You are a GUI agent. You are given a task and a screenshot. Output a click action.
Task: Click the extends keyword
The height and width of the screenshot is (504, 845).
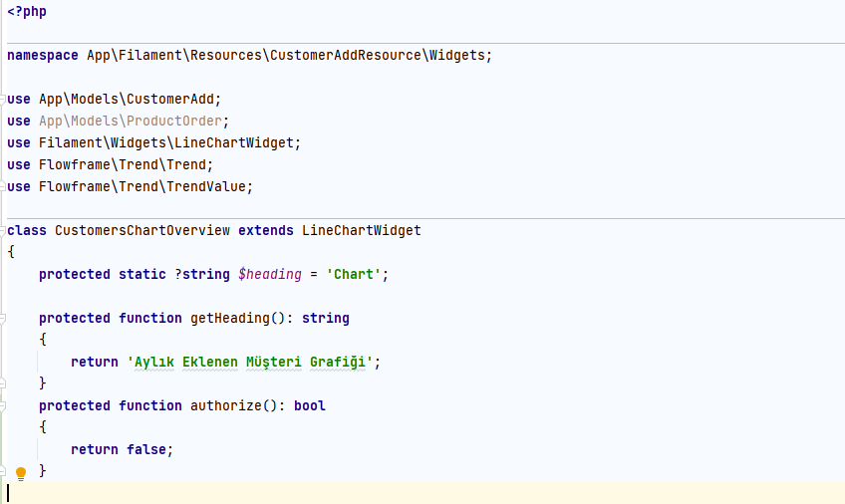[266, 230]
